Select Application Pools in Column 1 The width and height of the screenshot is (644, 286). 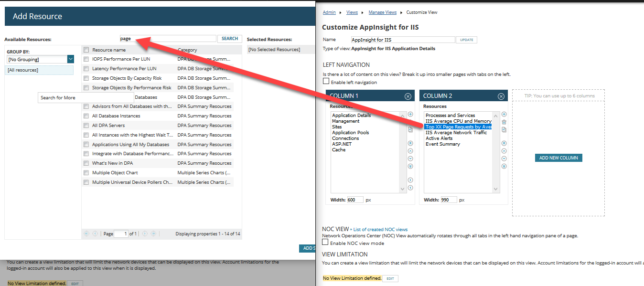(x=351, y=133)
